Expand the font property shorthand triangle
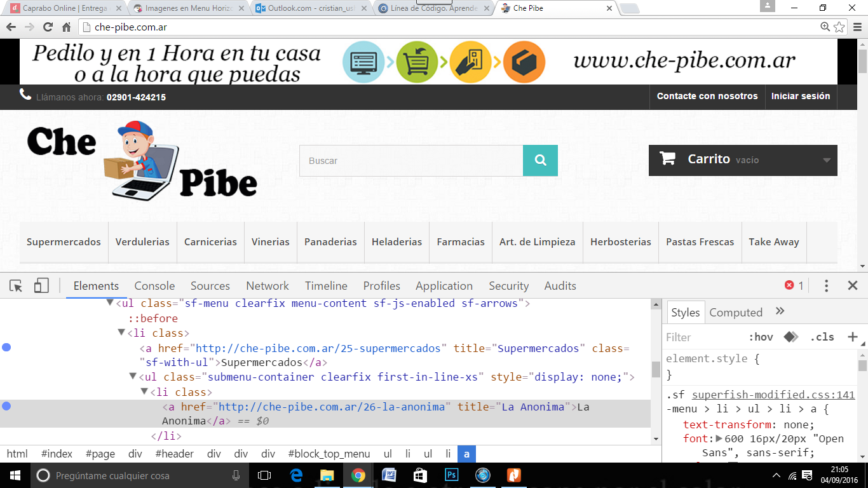The height and width of the screenshot is (488, 868). coord(719,438)
